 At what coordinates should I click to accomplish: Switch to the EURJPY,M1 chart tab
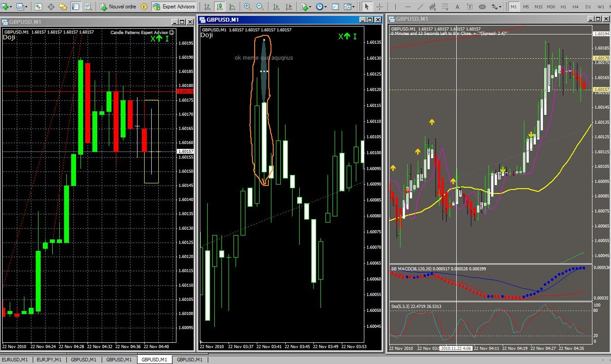click(x=49, y=360)
